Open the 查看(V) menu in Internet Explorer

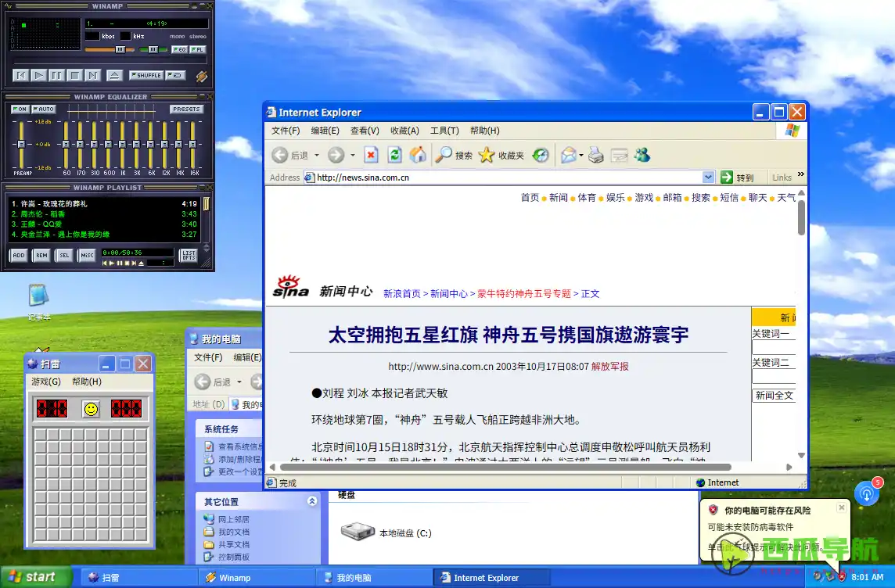[365, 131]
